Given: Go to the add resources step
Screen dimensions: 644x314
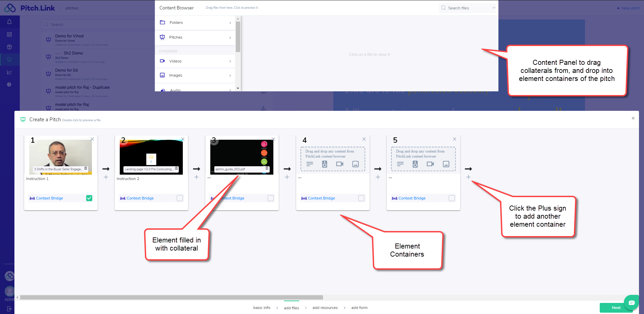Looking at the screenshot, I should (325, 308).
